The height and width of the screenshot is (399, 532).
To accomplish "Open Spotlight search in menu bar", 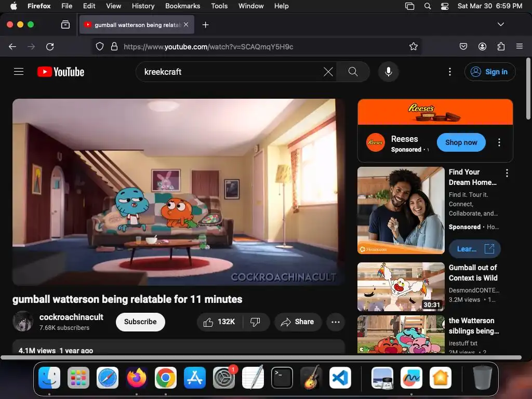I will point(428,6).
